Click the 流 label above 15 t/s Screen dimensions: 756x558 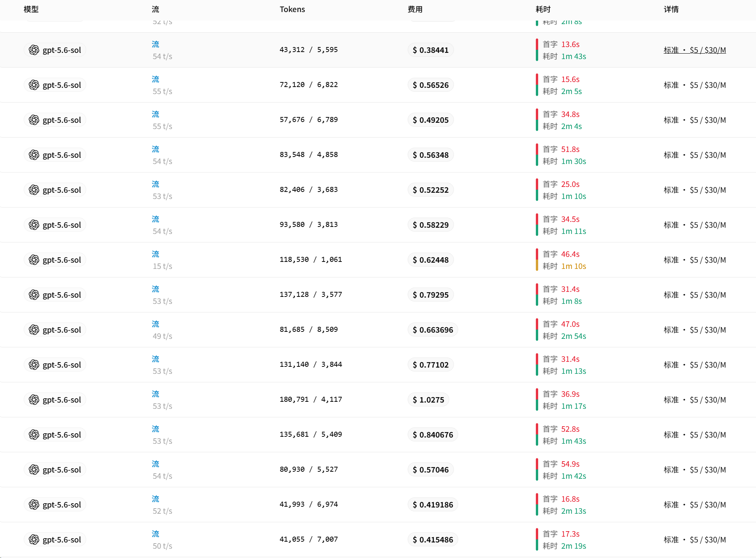point(156,254)
